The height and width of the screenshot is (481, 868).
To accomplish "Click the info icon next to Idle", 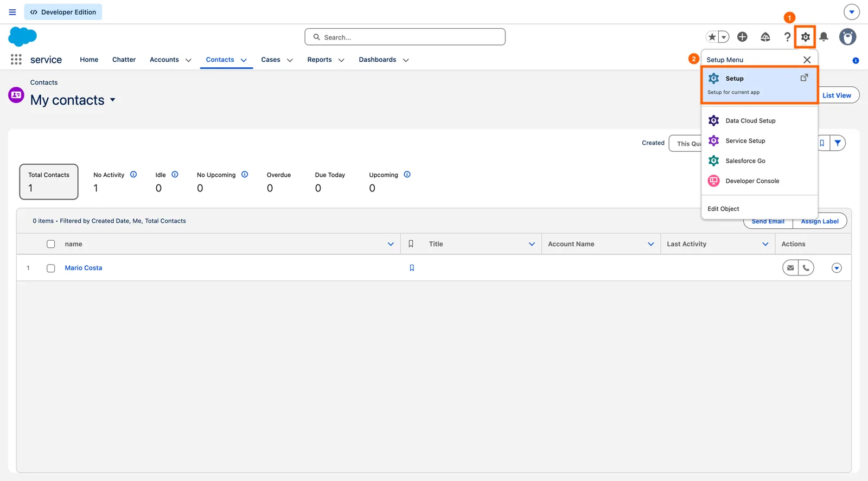I will click(x=175, y=175).
